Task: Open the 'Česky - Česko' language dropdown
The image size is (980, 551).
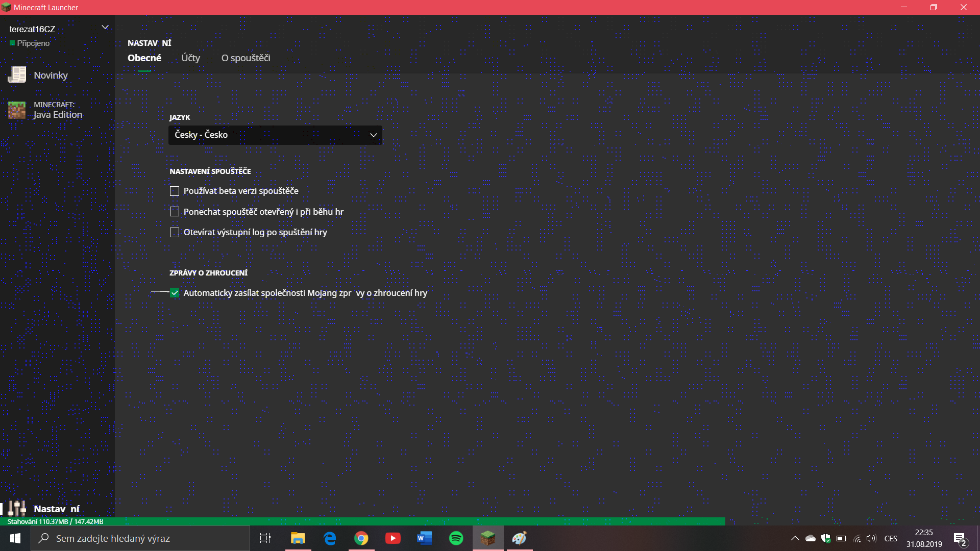Action: coord(275,135)
